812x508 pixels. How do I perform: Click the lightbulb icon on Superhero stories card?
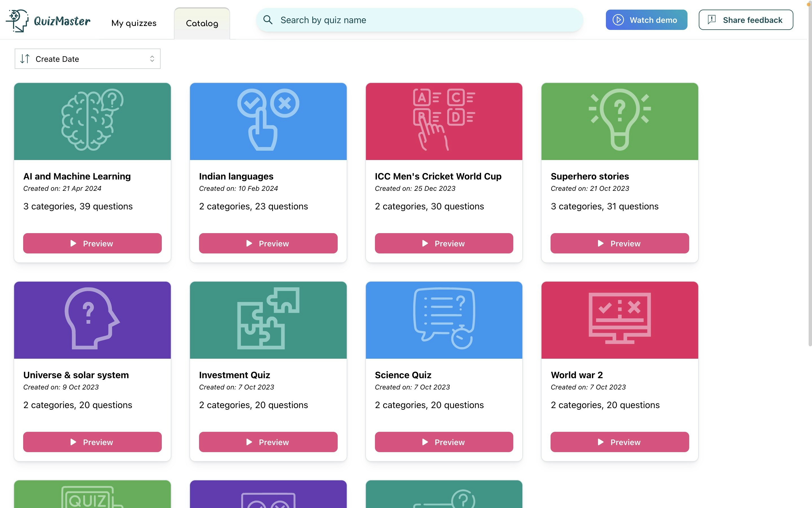coord(620,120)
